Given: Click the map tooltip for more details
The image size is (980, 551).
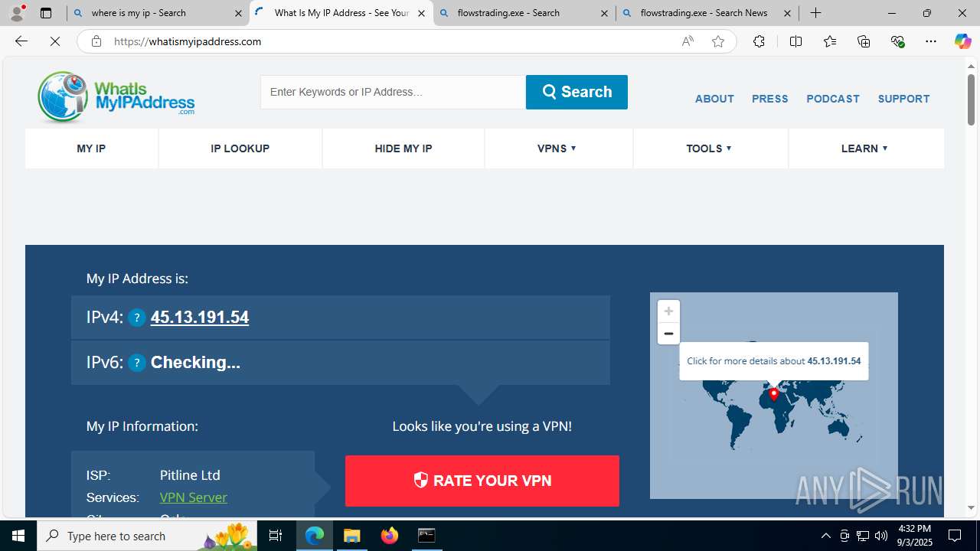Looking at the screenshot, I should coord(774,361).
